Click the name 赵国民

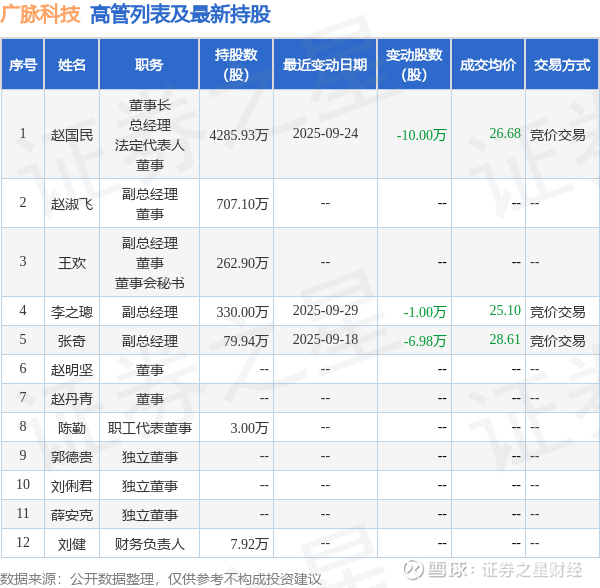pos(72,135)
